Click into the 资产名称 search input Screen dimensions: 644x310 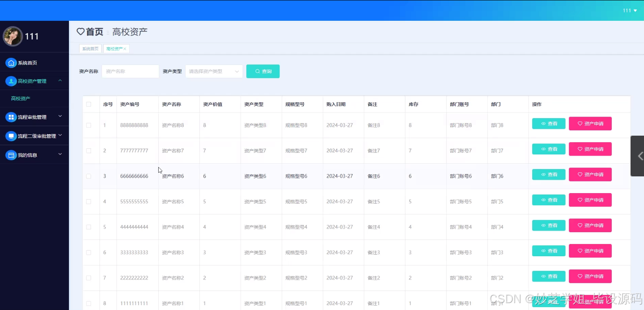click(130, 71)
